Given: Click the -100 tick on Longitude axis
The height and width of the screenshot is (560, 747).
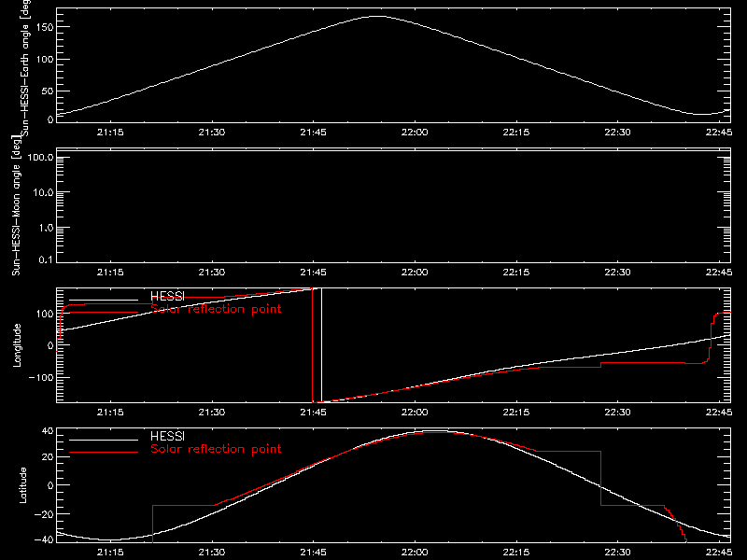Looking at the screenshot, I should tap(41, 377).
